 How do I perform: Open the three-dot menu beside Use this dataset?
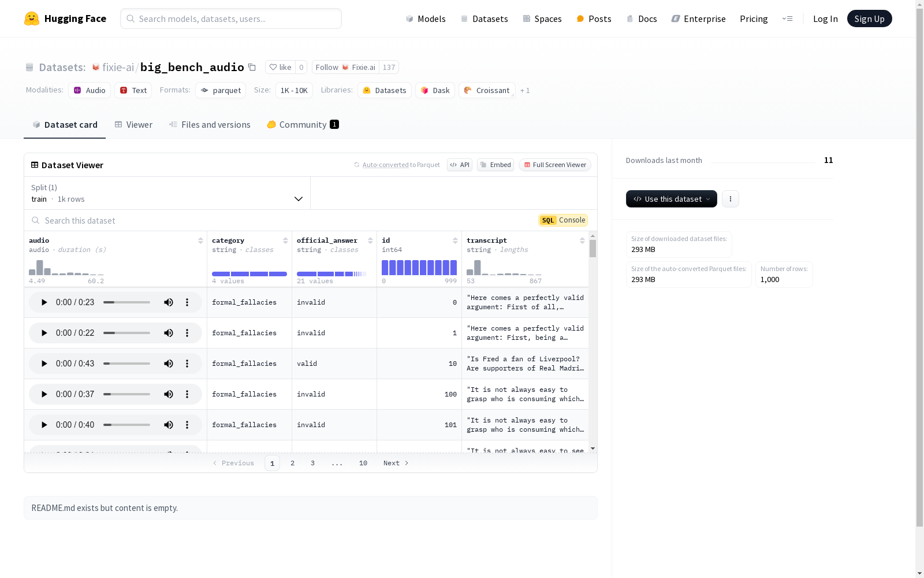tap(731, 199)
